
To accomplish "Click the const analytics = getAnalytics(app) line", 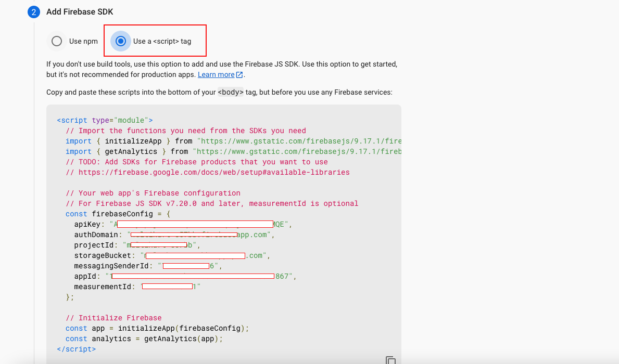I will click(x=144, y=339).
